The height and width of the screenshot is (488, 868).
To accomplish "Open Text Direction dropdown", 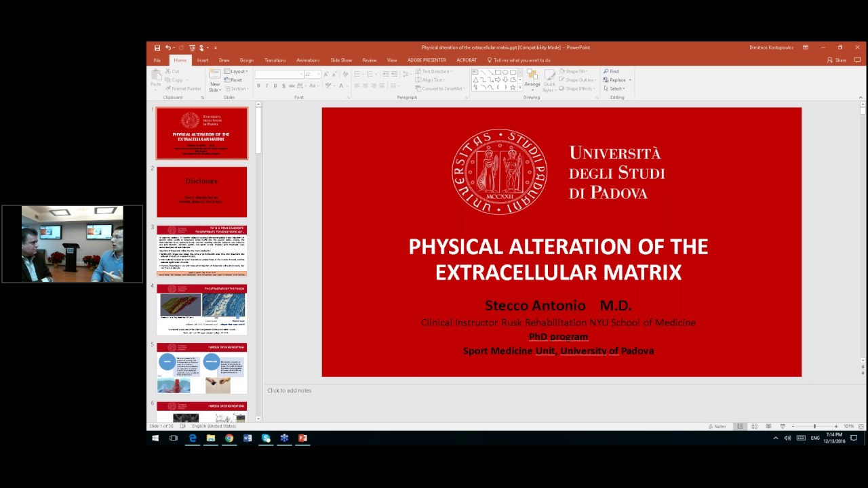I will (433, 71).
